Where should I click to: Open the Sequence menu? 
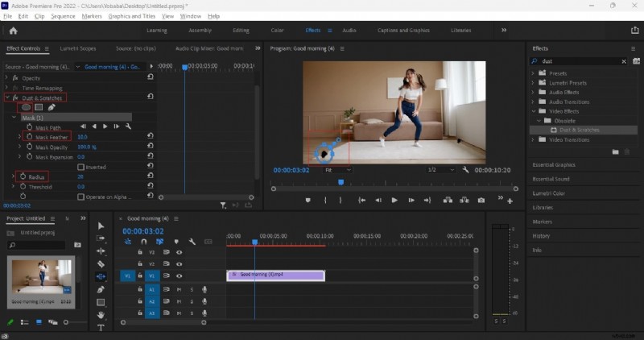point(64,16)
